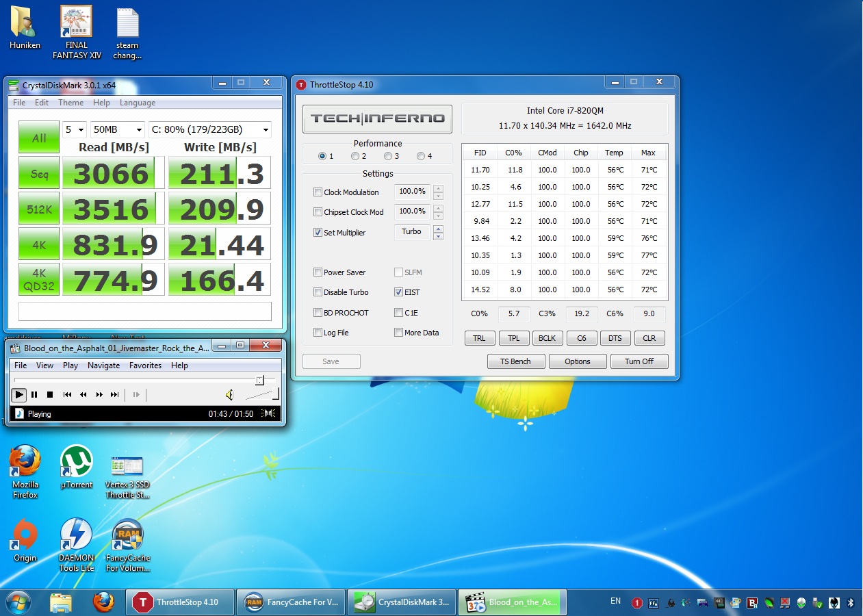Screen dimensions: 863x616
Task: Select FINAL FANTASY XIV desktop shortcut
Action: coord(77,33)
